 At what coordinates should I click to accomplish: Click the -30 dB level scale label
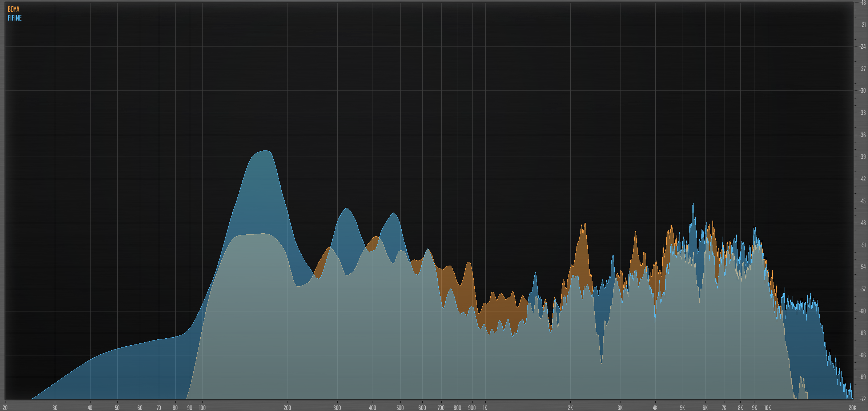pyautogui.click(x=863, y=91)
